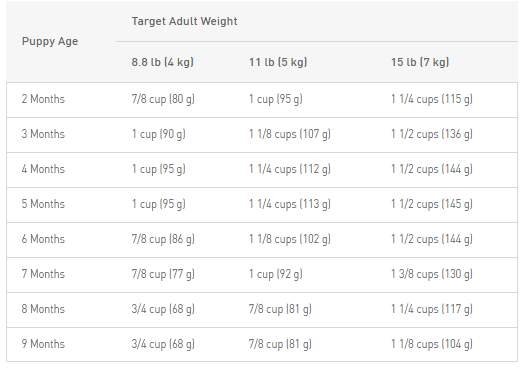Screen dimensions: 524x368
Task: Click the 15 lb (7 kg) column header
Action: 420,62
